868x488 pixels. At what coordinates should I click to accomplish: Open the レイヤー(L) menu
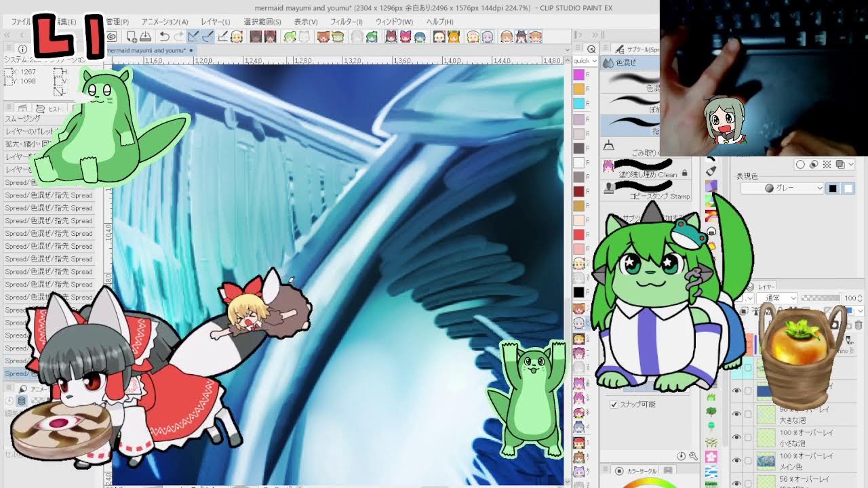215,22
